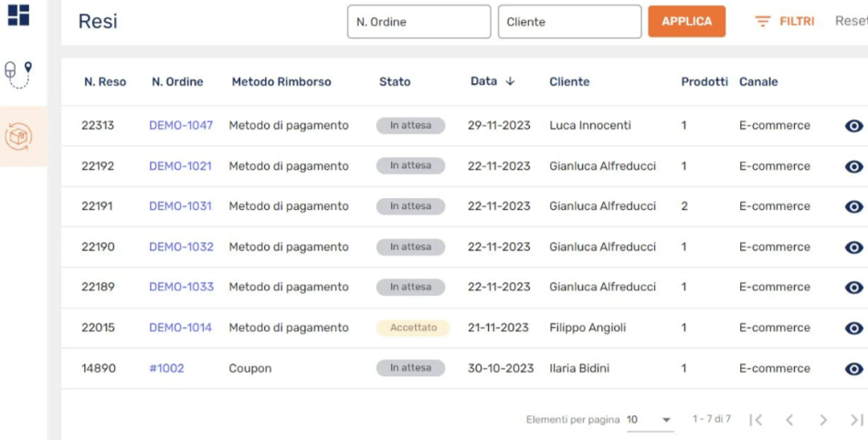Click the Cliente search field
Viewport: 868px width, 440px height.
569,22
